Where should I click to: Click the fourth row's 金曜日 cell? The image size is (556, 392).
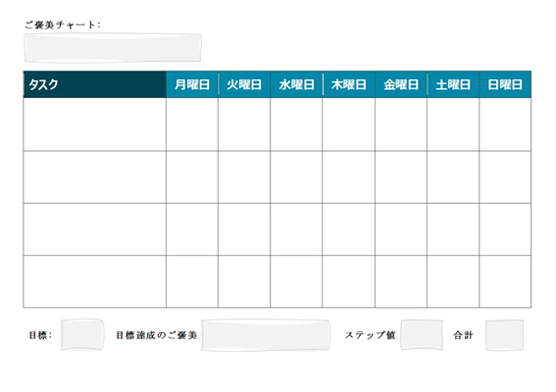[x=401, y=281]
